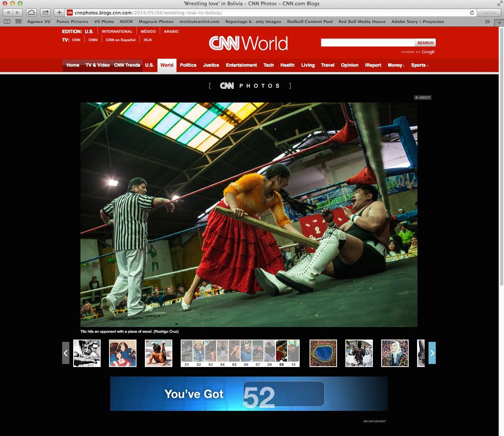Go back with Safari's back arrow
The width and height of the screenshot is (504, 436).
click(8, 13)
